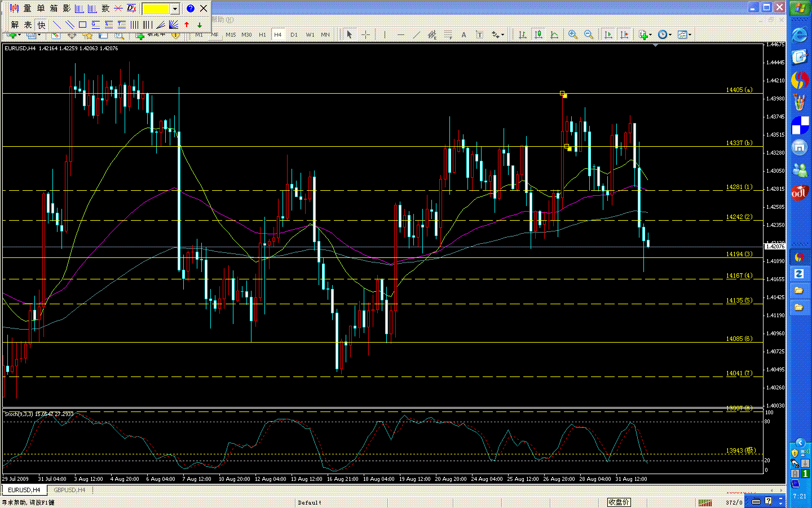Click the 解 button in floating toolbar
Viewport: 812px width, 508px height.
pos(15,25)
